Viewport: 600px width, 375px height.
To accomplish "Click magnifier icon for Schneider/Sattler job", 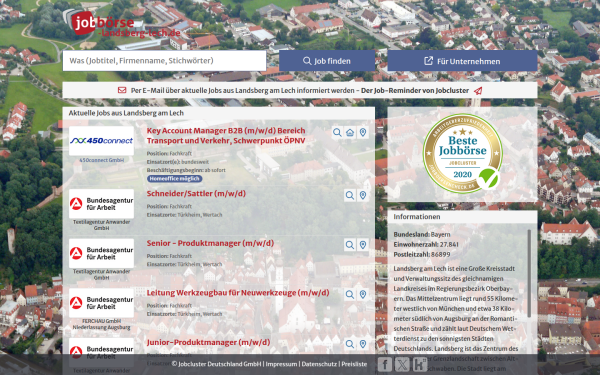I will [x=350, y=196].
